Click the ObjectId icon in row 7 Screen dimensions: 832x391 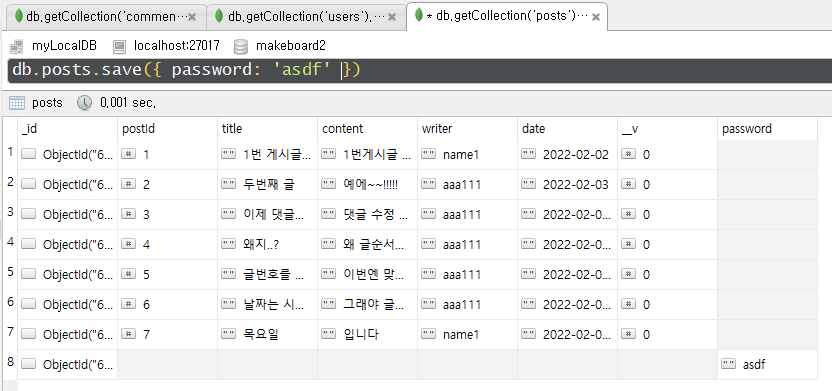tap(29, 334)
